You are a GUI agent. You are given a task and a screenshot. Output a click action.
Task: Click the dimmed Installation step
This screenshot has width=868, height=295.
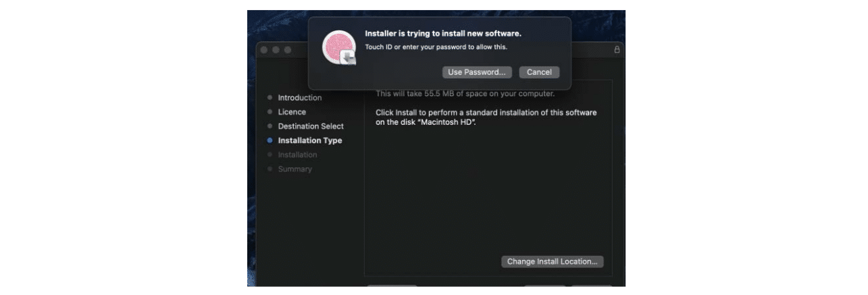point(297,155)
